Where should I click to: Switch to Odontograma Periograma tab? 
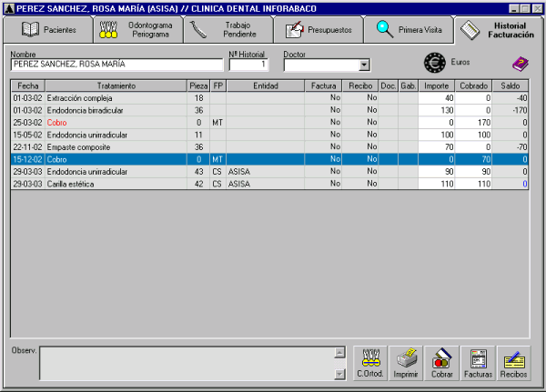click(x=138, y=30)
